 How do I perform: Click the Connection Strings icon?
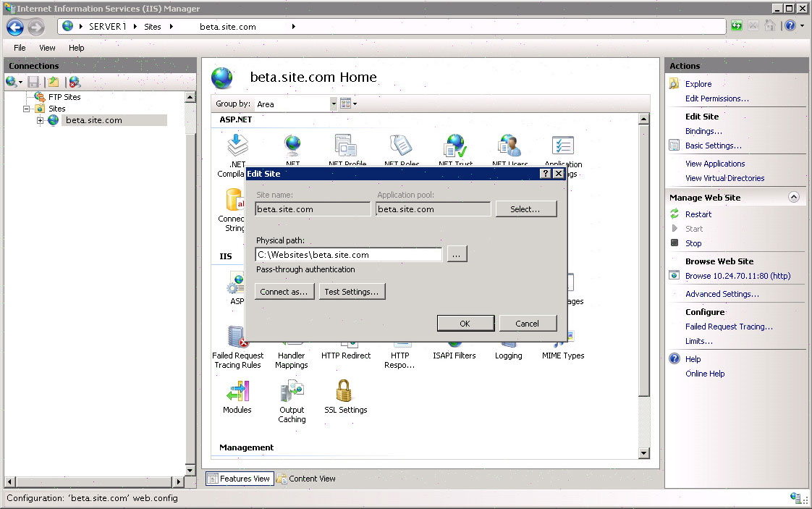(234, 200)
